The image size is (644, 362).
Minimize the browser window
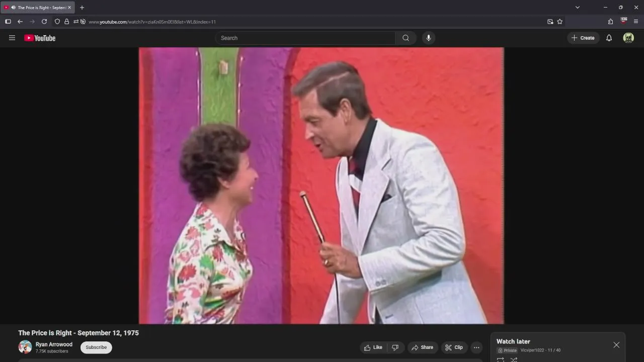605,8
